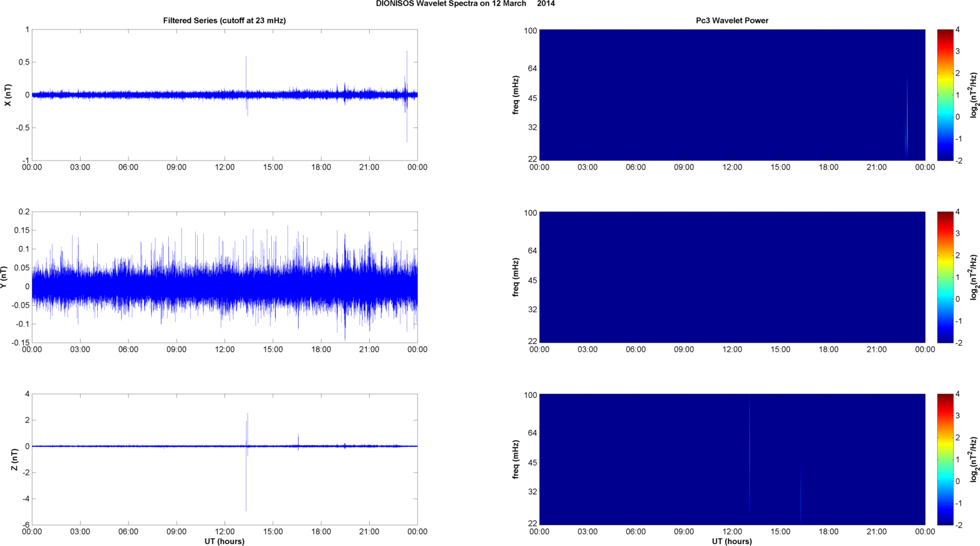Click the 'freq (mHz)' label of the middle wavelet plot
The height and width of the screenshot is (546, 980).
click(516, 277)
